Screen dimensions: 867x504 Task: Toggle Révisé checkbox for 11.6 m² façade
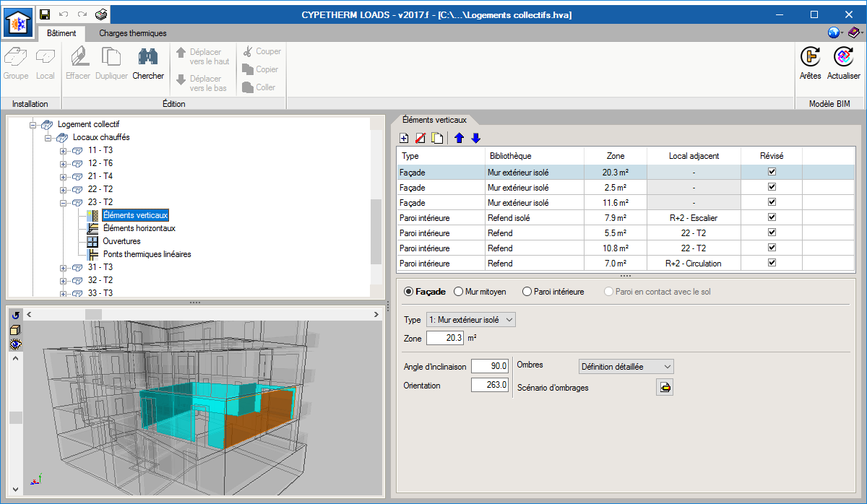coord(772,202)
